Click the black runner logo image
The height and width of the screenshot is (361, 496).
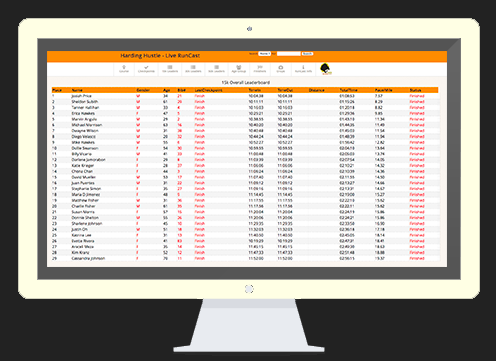[326, 69]
